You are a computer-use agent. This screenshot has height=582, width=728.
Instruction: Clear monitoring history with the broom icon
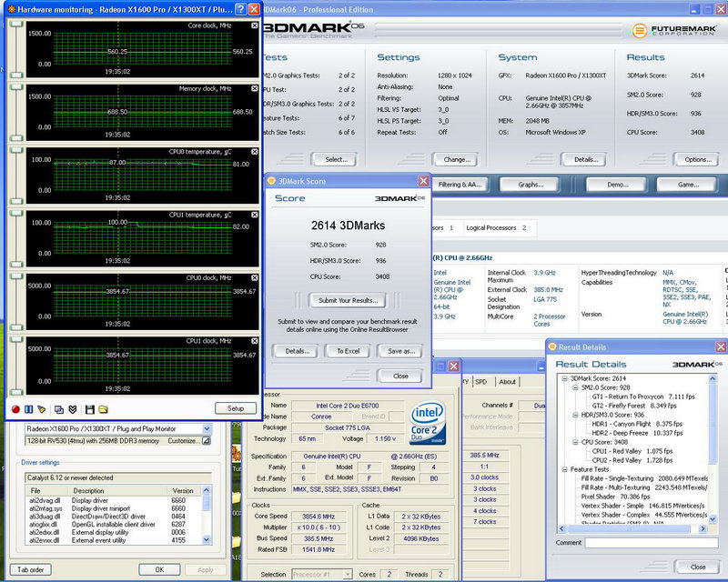click(x=42, y=409)
